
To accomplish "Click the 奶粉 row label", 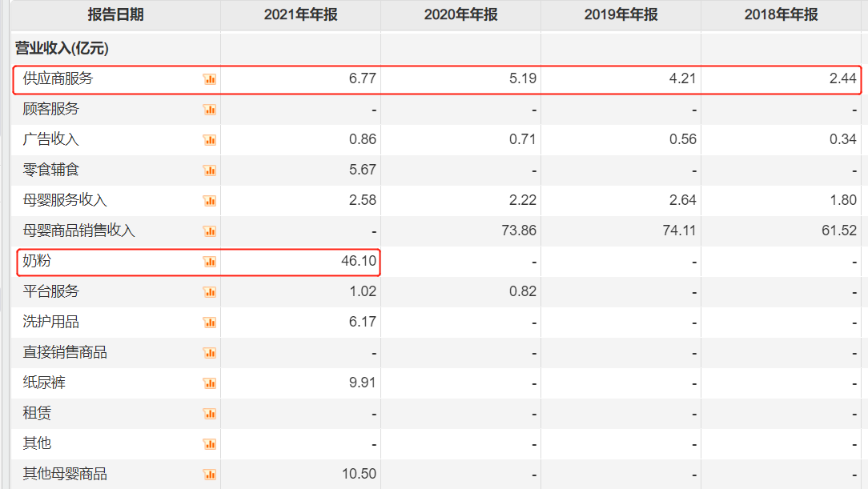I will [37, 261].
